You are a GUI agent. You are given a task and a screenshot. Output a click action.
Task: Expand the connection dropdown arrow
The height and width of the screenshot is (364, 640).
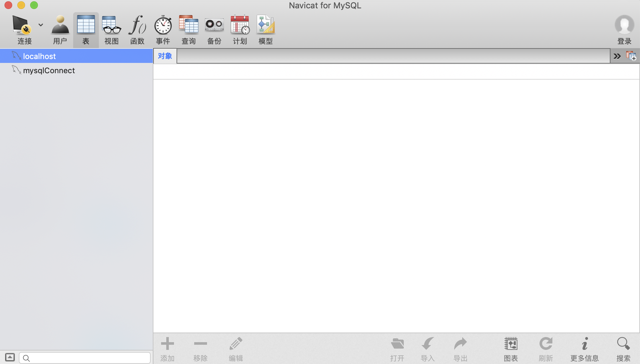41,25
